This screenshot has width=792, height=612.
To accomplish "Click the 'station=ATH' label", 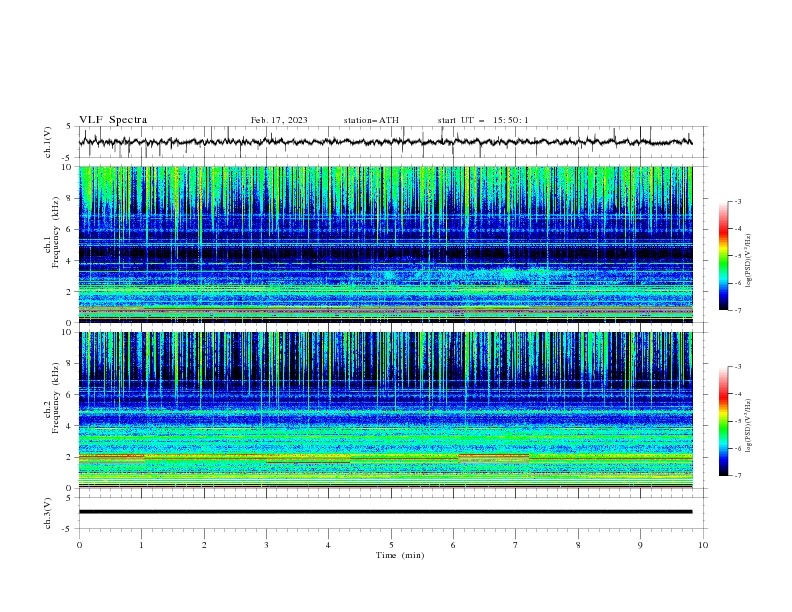I will click(371, 120).
